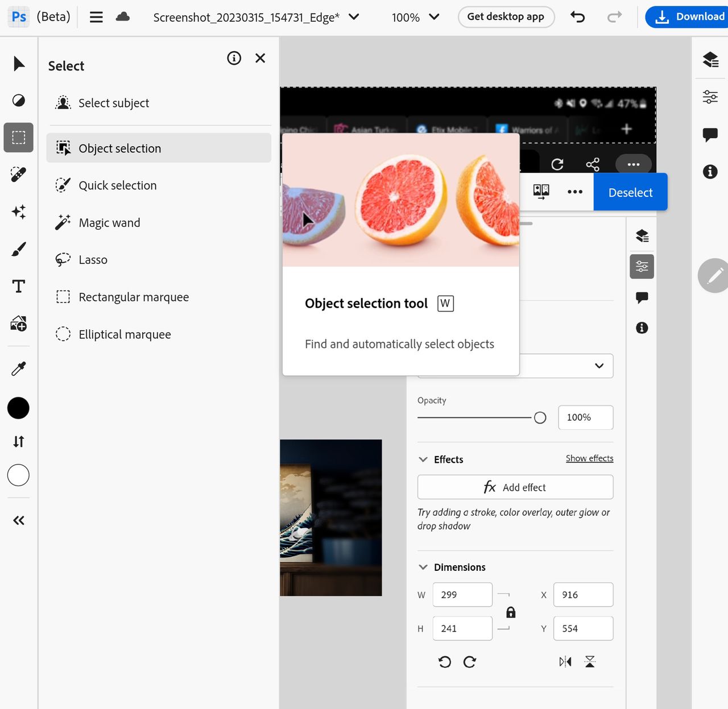The image size is (728, 709).
Task: Click the wave painting image on canvas
Action: [330, 517]
